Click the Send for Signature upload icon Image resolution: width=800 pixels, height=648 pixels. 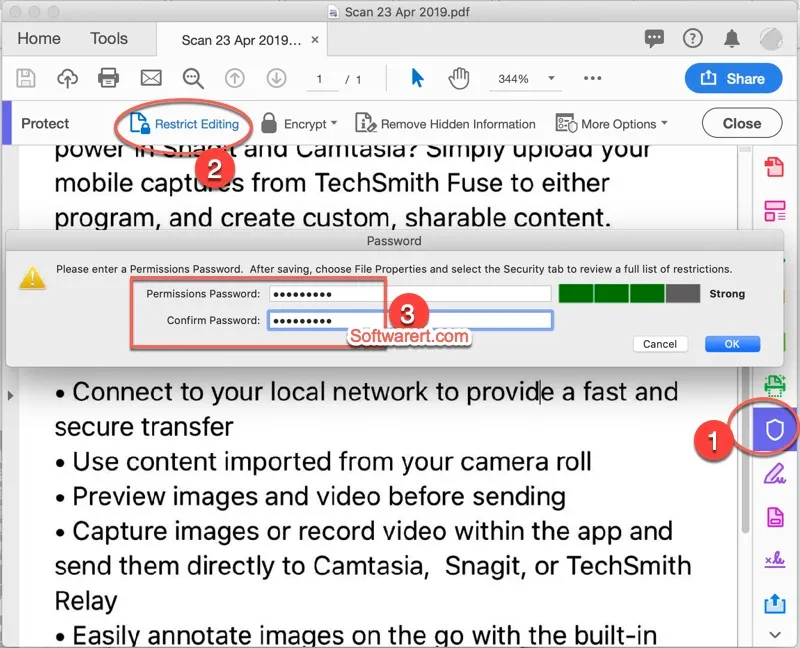click(x=775, y=604)
